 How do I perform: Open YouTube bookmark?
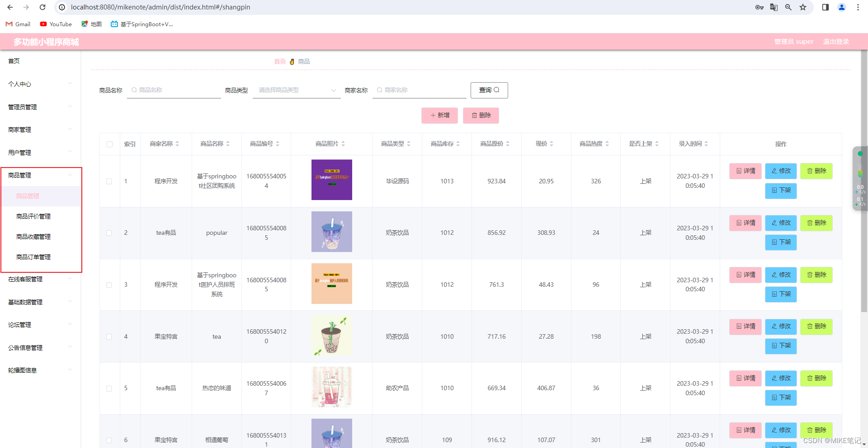(x=56, y=24)
